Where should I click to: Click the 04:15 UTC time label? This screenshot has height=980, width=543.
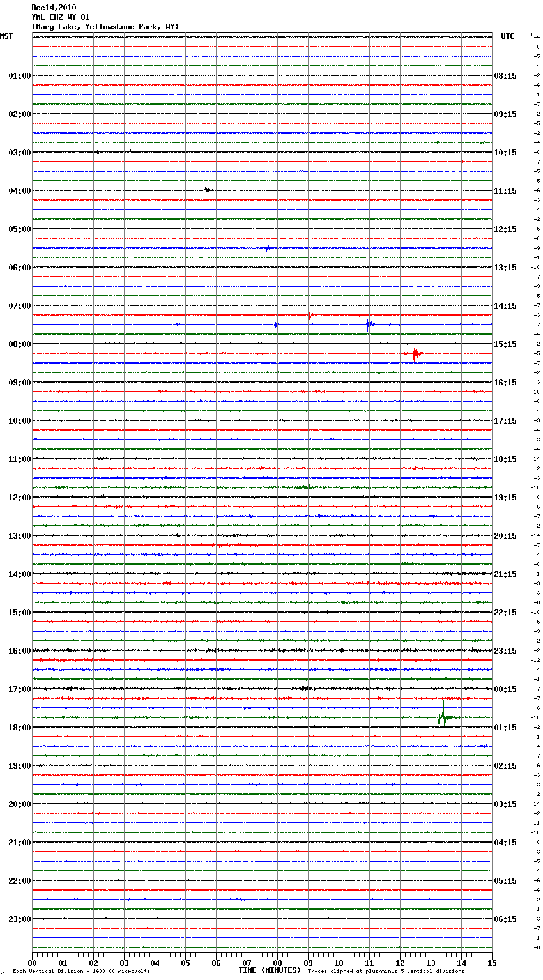click(x=505, y=843)
